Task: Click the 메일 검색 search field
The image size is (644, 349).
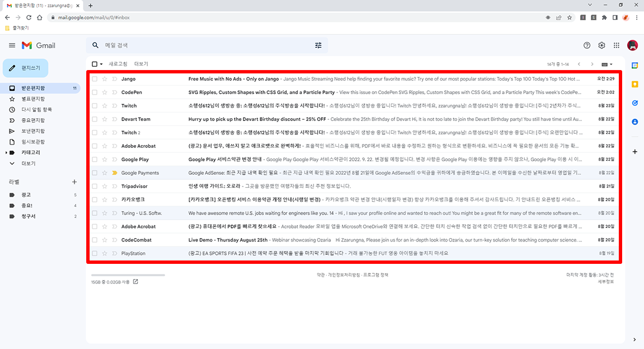Action: pyautogui.click(x=207, y=45)
